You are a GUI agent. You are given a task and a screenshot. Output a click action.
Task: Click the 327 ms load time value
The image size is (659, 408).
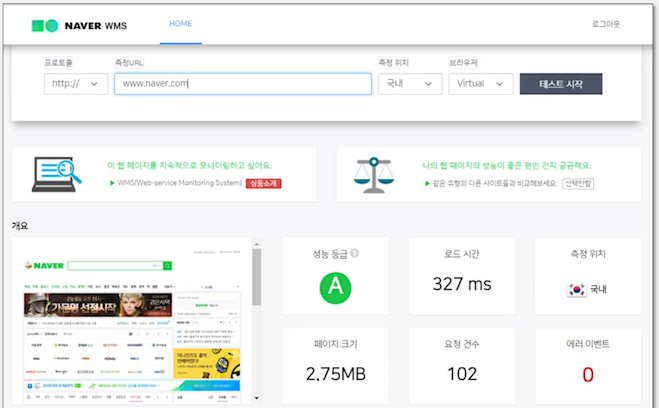click(x=462, y=284)
